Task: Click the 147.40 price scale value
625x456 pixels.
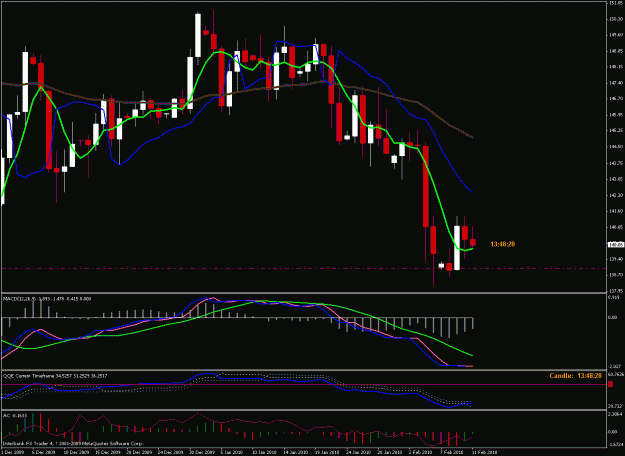Action: (615, 83)
